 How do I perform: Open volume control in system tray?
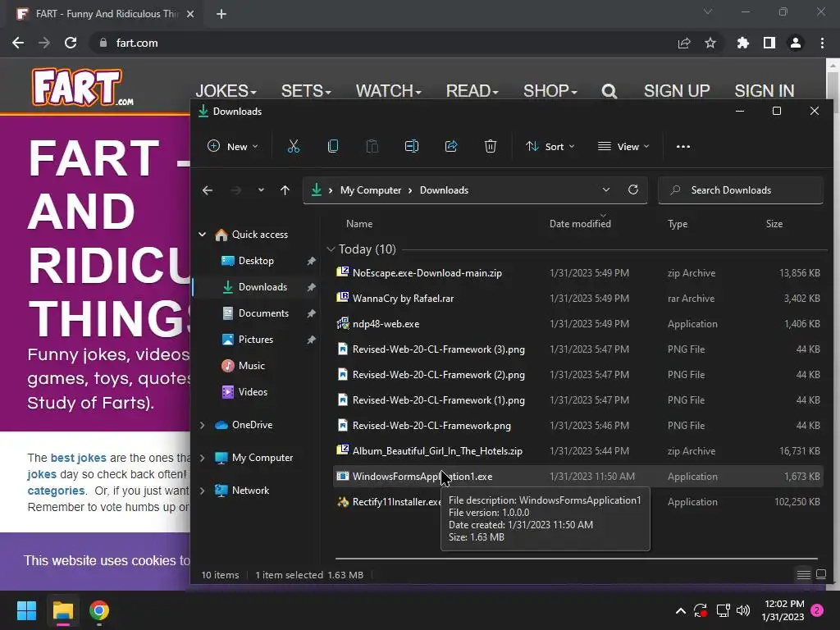tap(743, 610)
